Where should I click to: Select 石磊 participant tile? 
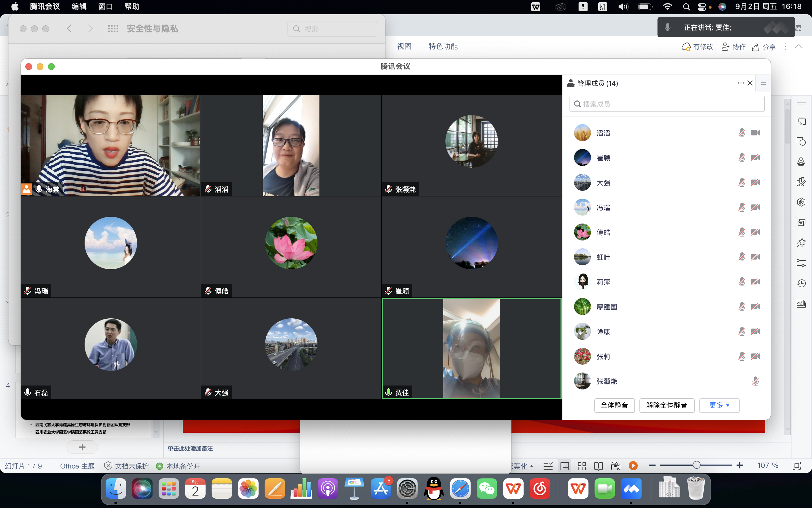click(x=111, y=349)
